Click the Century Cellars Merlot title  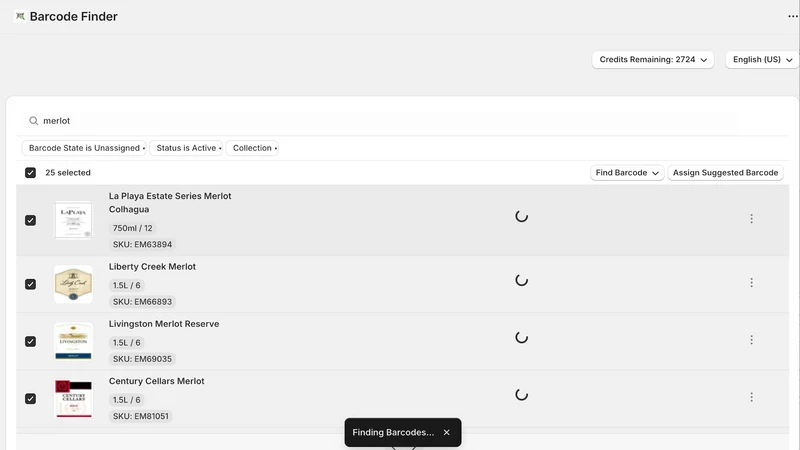click(x=156, y=381)
